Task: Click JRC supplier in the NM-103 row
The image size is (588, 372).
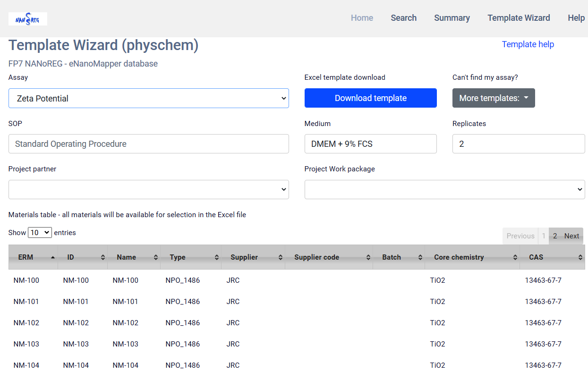Action: [x=233, y=344]
